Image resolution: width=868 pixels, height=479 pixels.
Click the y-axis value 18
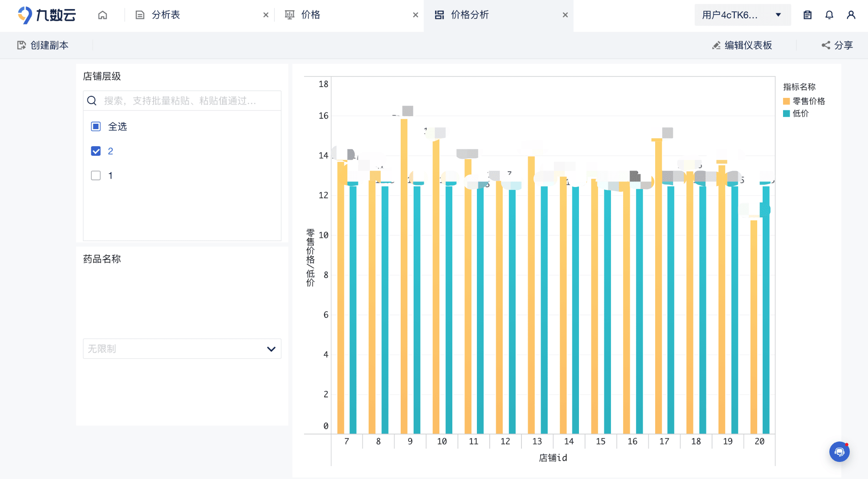click(x=323, y=84)
